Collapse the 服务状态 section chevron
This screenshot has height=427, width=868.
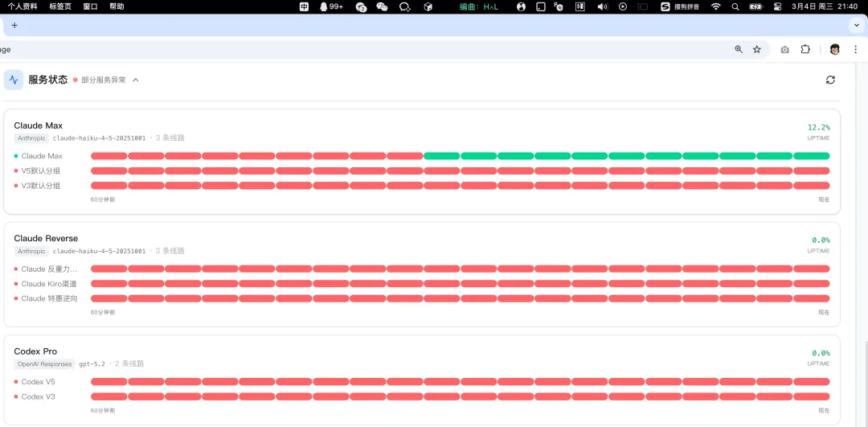(x=136, y=80)
